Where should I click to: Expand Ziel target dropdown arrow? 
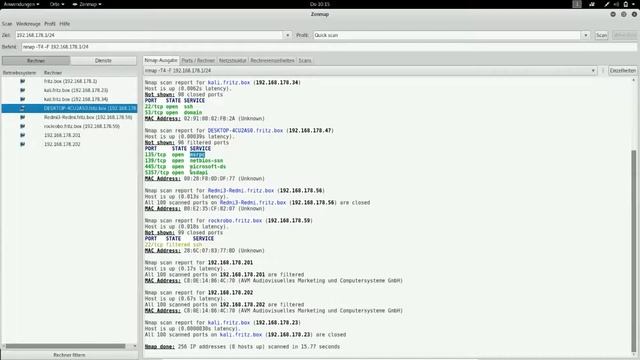tap(287, 35)
